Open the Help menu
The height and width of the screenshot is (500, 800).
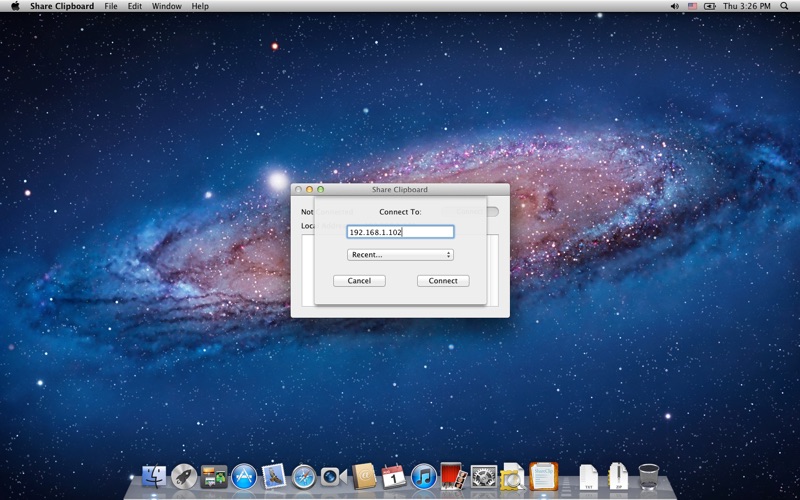pos(200,6)
